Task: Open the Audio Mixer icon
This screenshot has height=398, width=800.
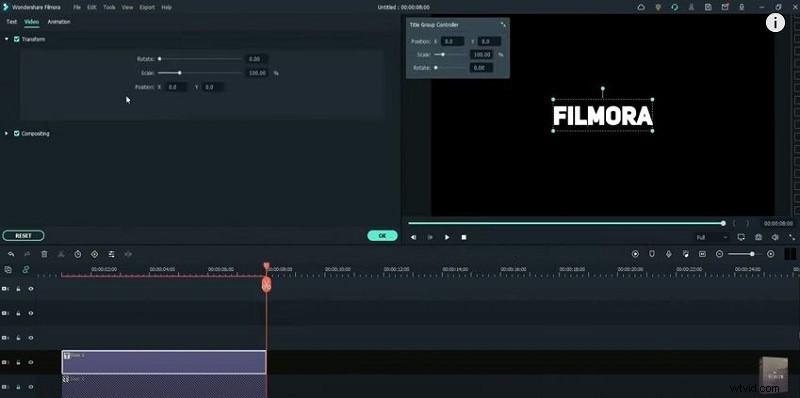Action: click(x=686, y=254)
